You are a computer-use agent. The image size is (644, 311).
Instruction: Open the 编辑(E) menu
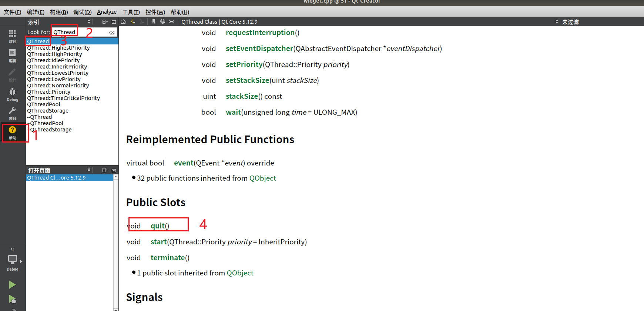36,12
